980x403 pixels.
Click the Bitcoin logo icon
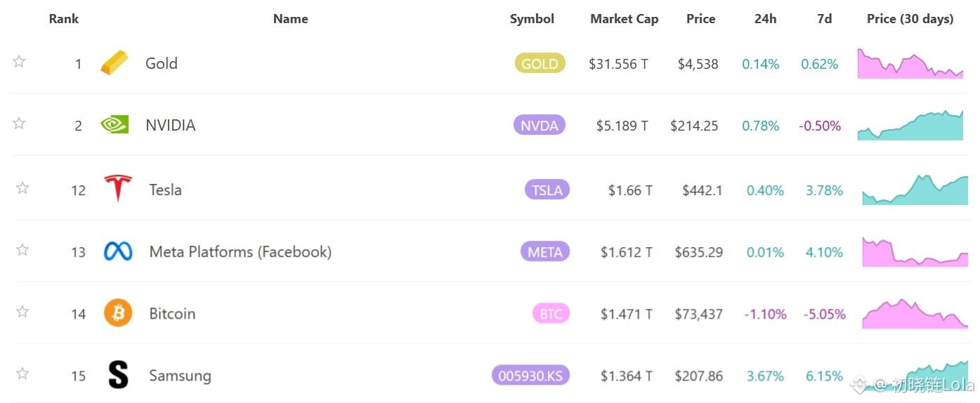click(x=118, y=313)
